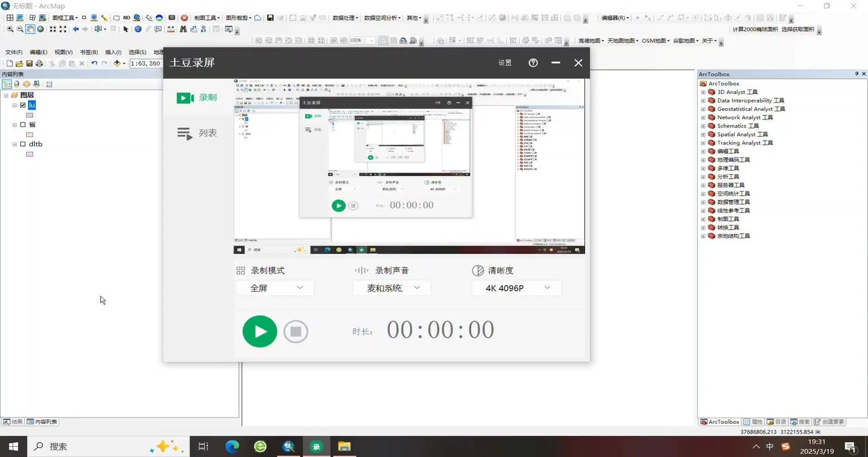
Task: Click the Go To XY tool
Action: [x=204, y=29]
